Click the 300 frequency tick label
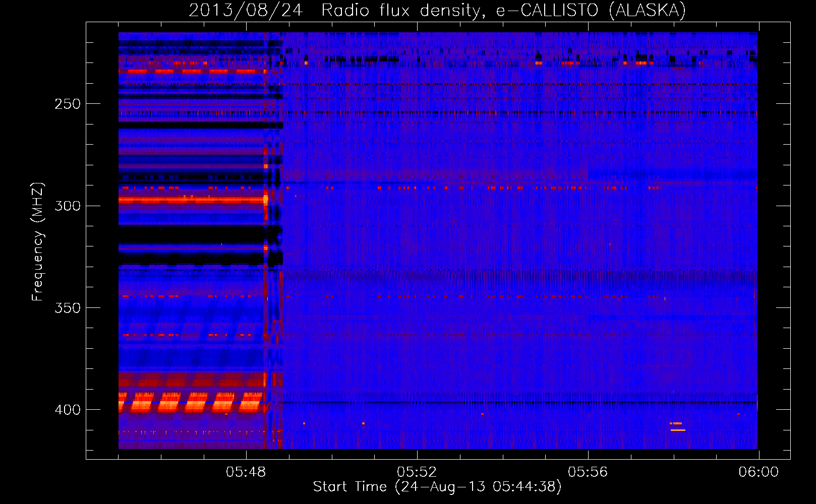The width and height of the screenshot is (816, 504). pyautogui.click(x=68, y=206)
